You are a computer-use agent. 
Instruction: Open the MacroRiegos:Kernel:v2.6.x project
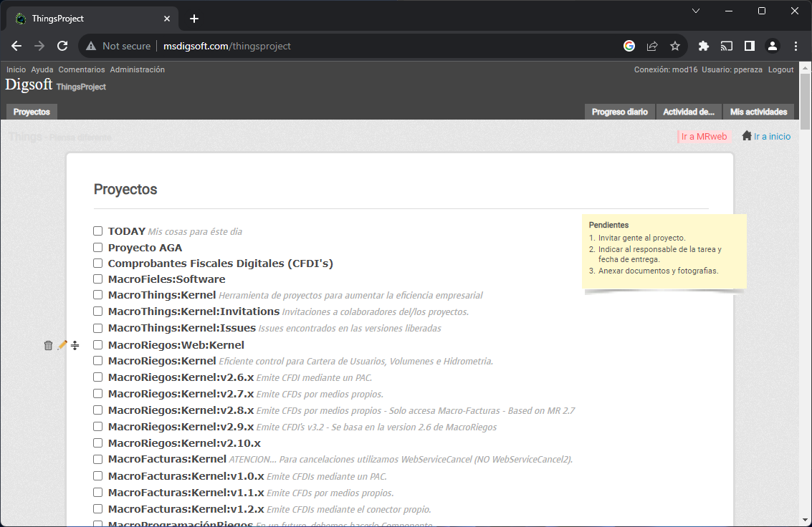181,377
